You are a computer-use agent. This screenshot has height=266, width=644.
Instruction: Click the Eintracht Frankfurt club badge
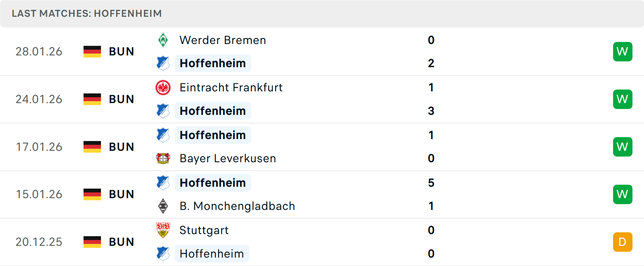click(163, 88)
